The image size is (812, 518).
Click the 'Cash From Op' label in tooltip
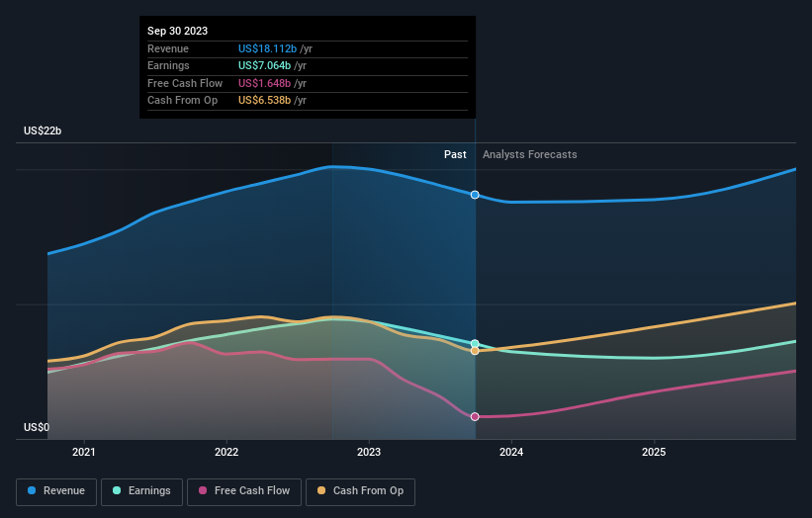point(182,101)
